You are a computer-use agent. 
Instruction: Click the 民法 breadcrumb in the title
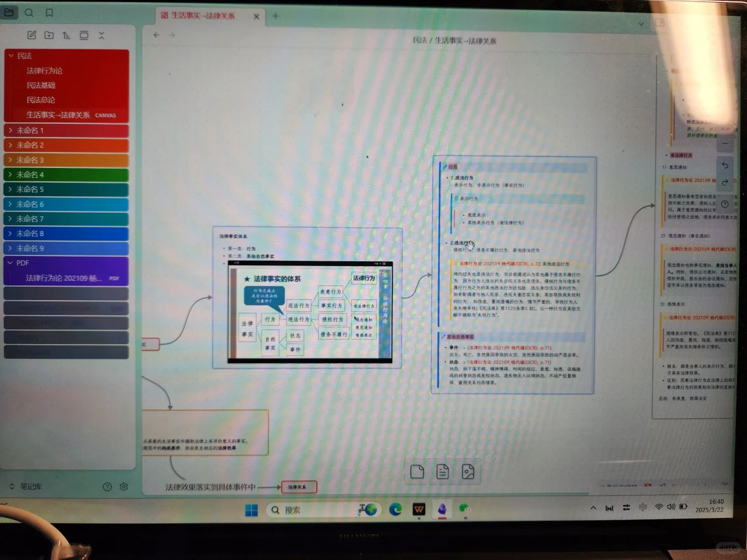click(420, 40)
